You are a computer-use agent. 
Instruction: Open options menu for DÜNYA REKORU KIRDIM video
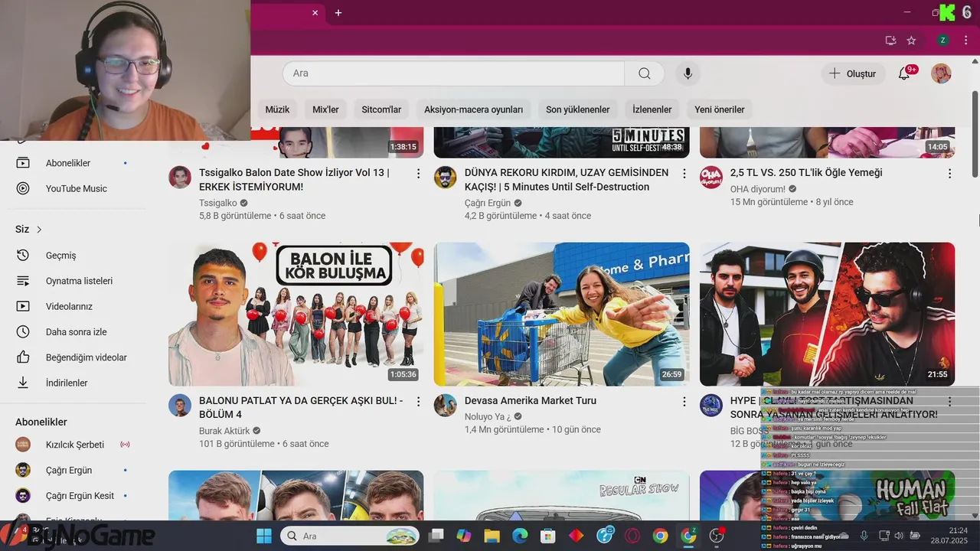pyautogui.click(x=684, y=174)
